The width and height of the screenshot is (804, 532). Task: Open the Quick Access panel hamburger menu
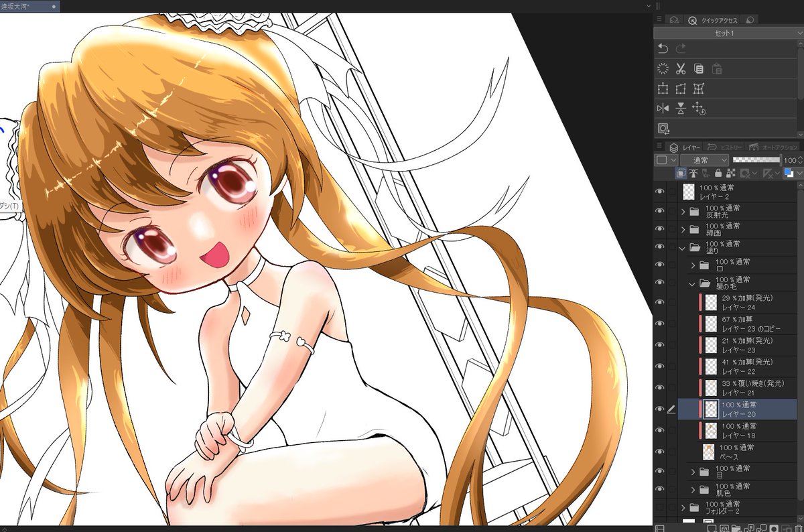pyautogui.click(x=659, y=20)
